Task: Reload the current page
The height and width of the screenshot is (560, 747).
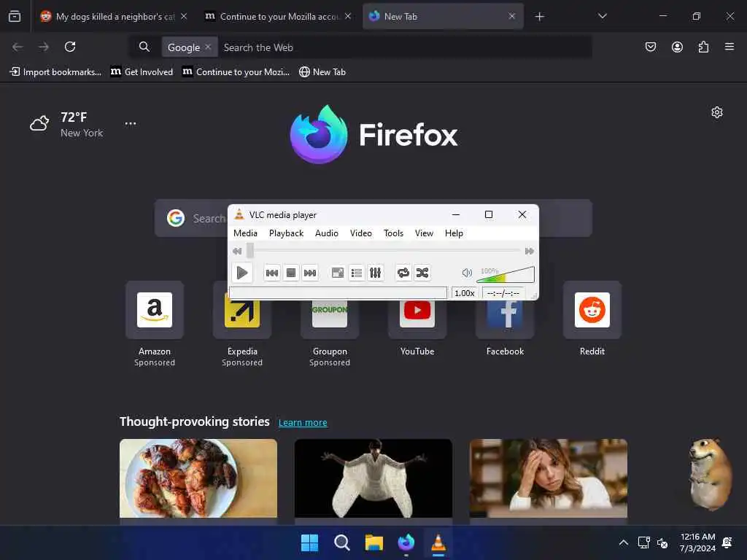Action: (70, 47)
